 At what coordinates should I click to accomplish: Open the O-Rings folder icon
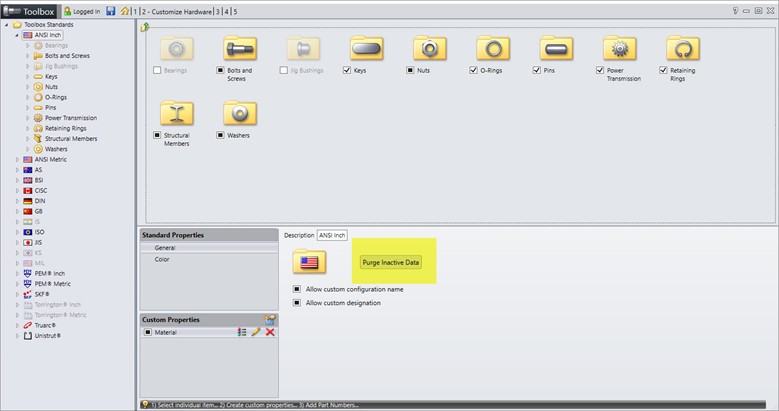[x=493, y=48]
